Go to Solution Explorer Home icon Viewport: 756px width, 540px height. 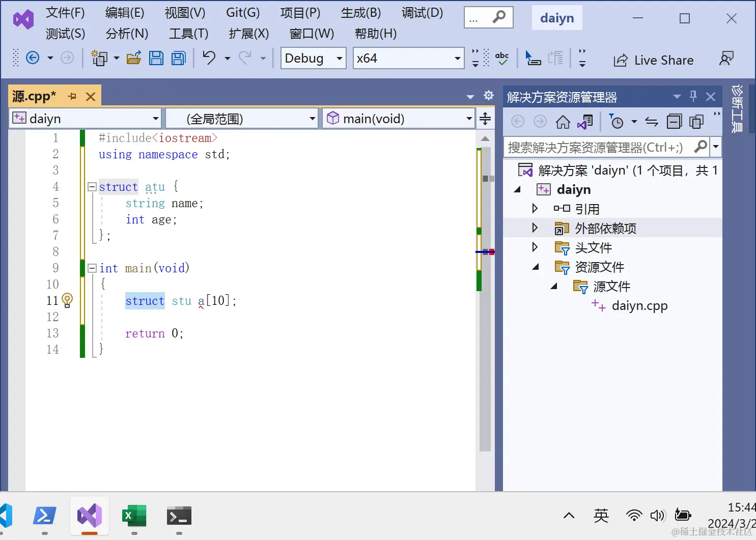click(563, 122)
